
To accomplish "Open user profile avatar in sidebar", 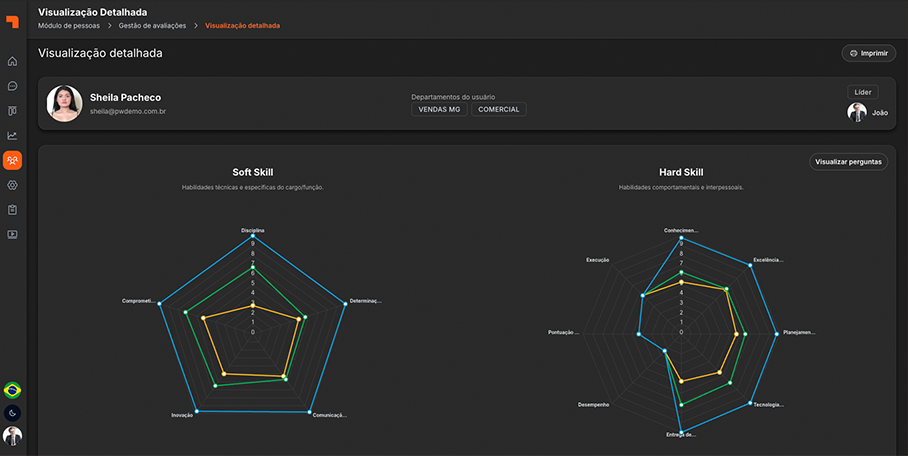I will 12,436.
